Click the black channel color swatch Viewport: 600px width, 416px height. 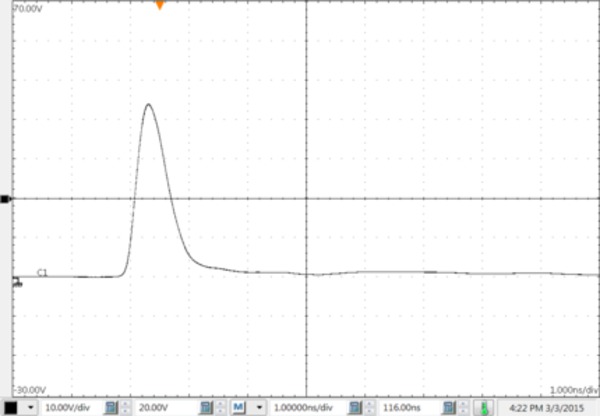10,408
